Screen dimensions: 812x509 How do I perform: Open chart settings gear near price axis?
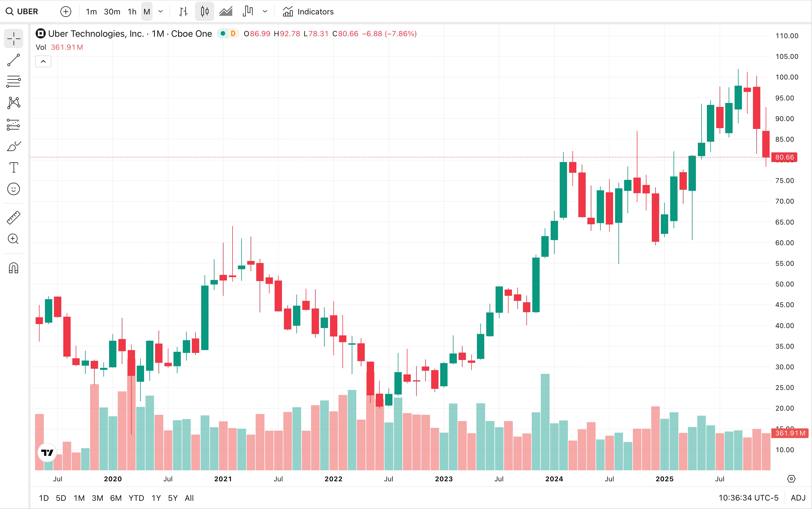(x=791, y=479)
